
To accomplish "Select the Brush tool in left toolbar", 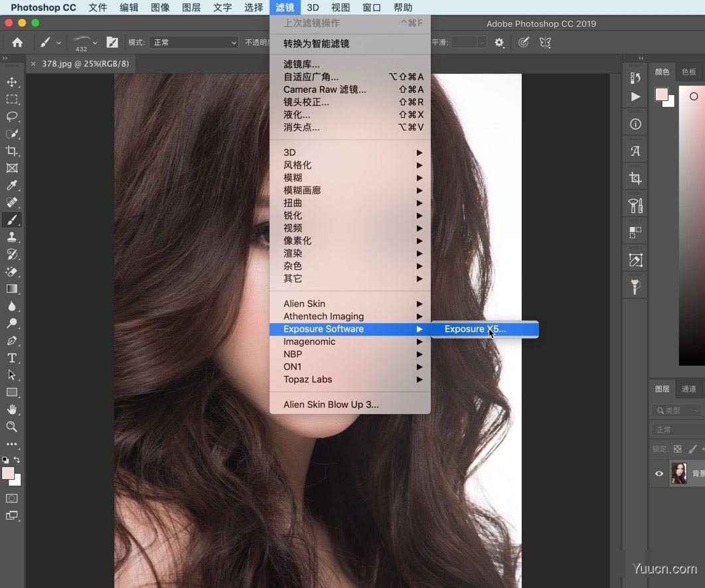I will (x=12, y=220).
